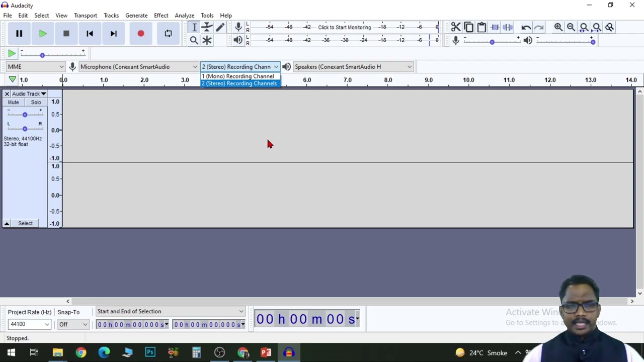644x362 pixels.
Task: Open Google Chrome from the taskbar
Action: tap(80, 352)
